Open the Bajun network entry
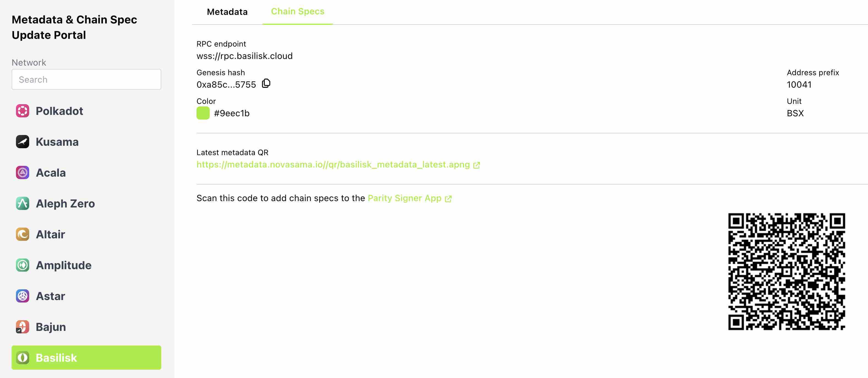868x378 pixels. [86, 327]
